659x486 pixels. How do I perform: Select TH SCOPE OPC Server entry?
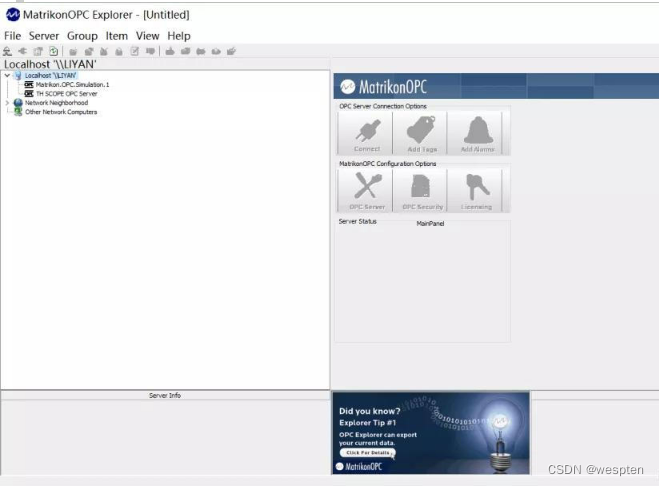pyautogui.click(x=66, y=94)
